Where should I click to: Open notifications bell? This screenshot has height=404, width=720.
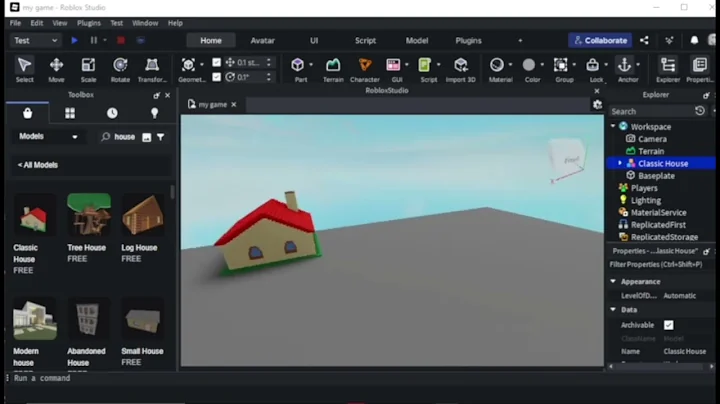coord(694,40)
